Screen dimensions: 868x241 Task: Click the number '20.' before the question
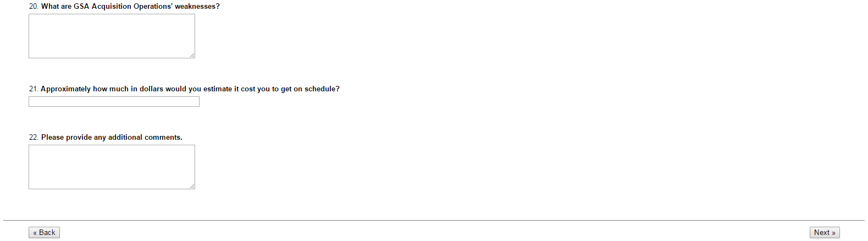[34, 7]
